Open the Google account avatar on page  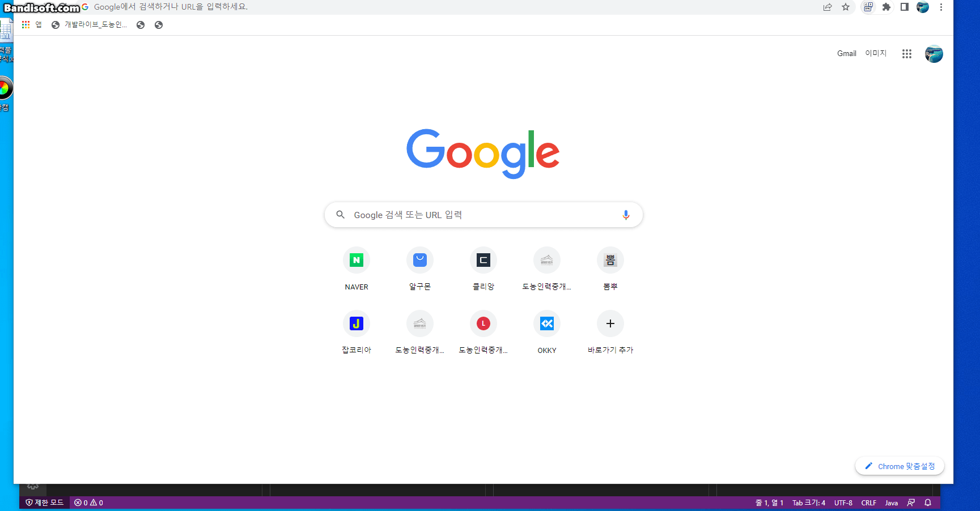pyautogui.click(x=934, y=54)
